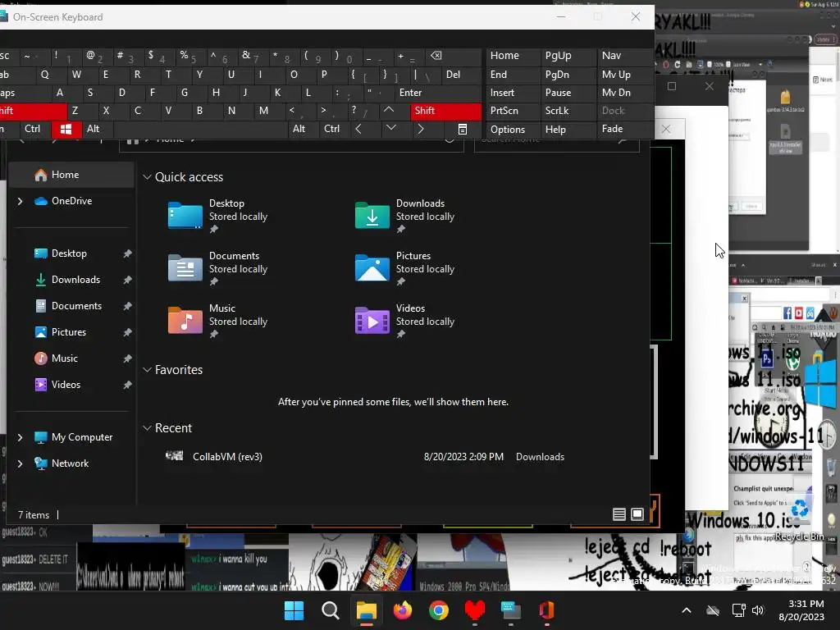The height and width of the screenshot is (630, 840).
Task: Collapse the Favorites section
Action: [x=147, y=370]
